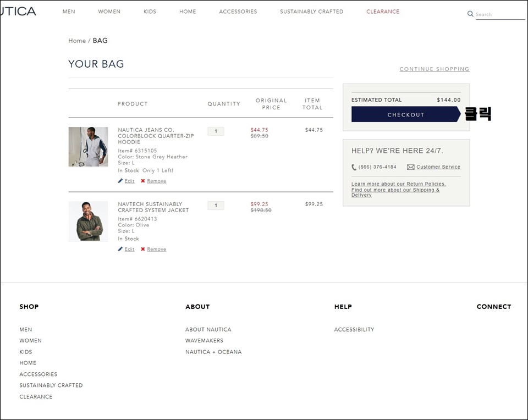Click the Customer Service link
Image resolution: width=528 pixels, height=420 pixels.
coord(438,167)
